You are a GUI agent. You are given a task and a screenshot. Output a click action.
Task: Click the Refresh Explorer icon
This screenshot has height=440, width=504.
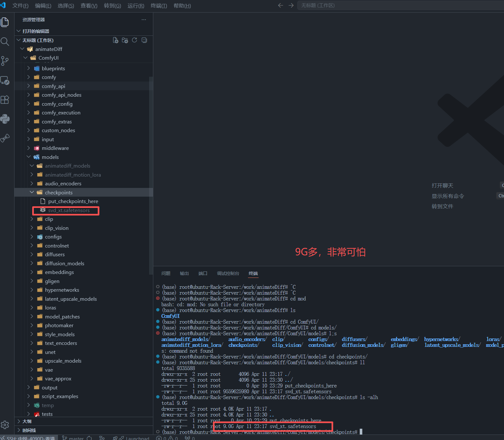coord(135,40)
